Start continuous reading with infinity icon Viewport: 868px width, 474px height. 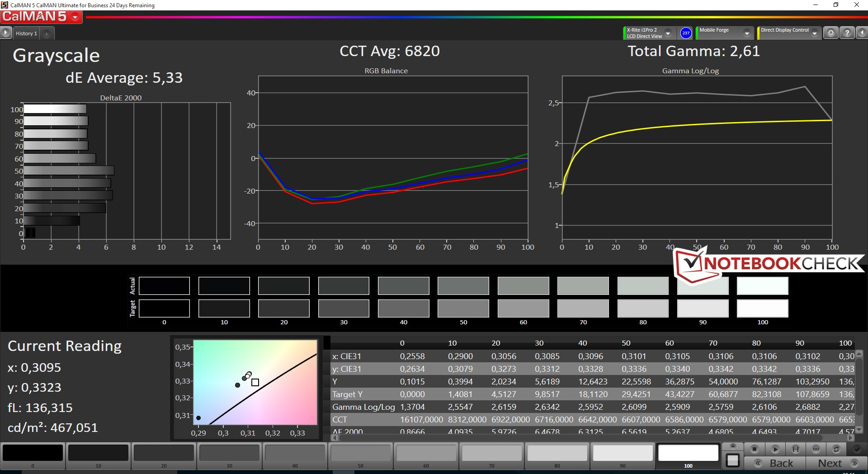coord(816,449)
